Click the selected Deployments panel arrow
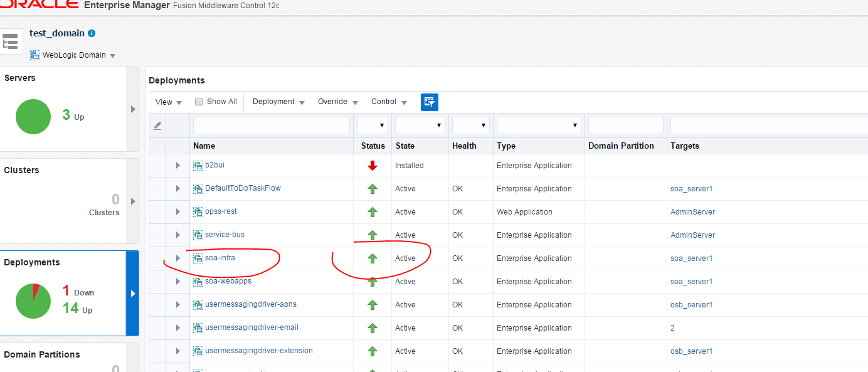Screen dimensions: 868x372 (132, 294)
